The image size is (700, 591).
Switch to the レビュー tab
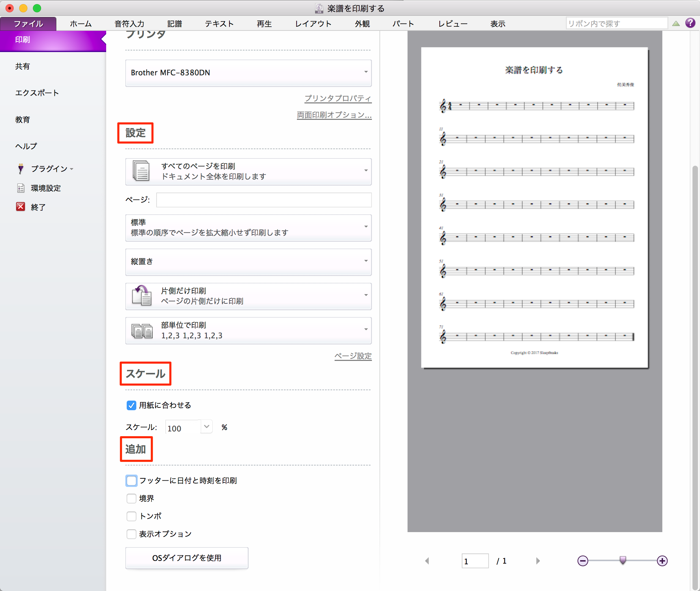point(453,24)
